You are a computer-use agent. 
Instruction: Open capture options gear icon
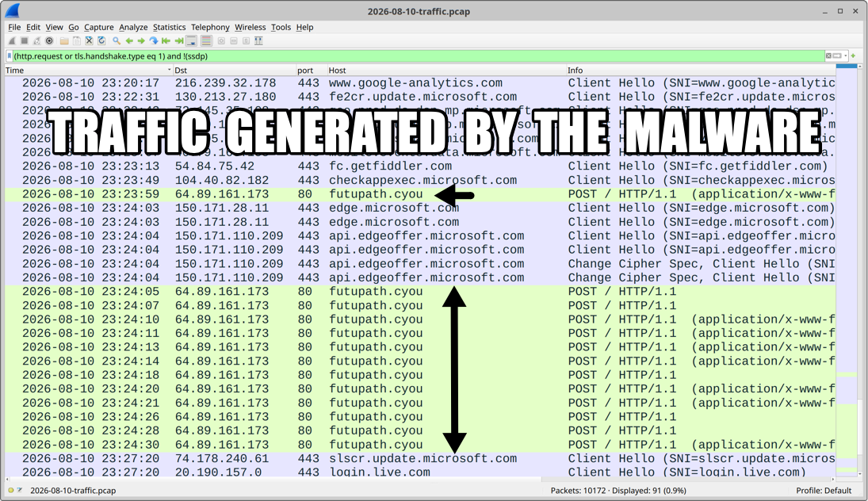(49, 41)
